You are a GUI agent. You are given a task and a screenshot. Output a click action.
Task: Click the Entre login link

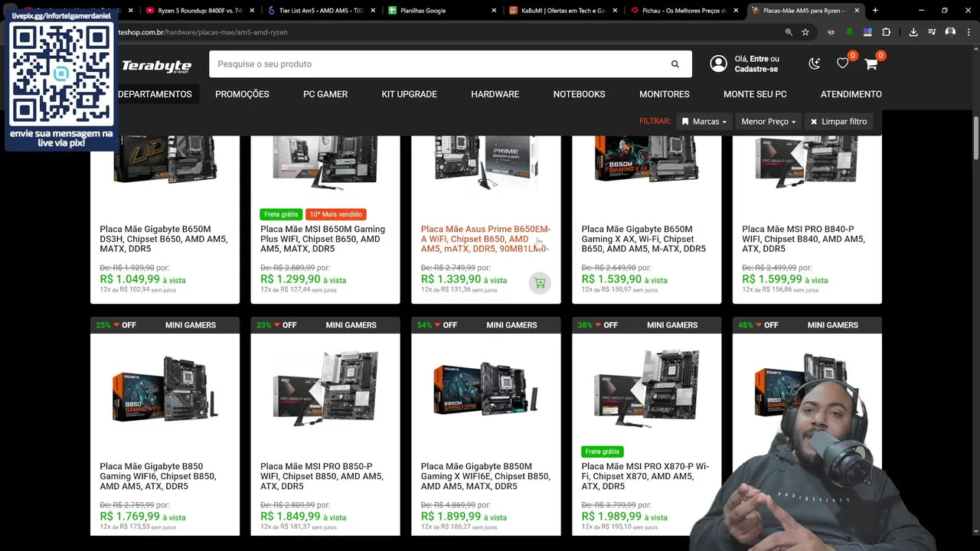click(x=759, y=59)
